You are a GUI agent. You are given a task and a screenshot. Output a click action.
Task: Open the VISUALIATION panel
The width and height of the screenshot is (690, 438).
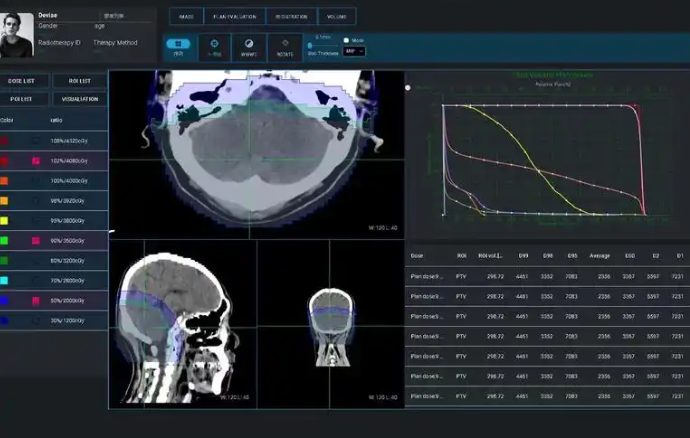80,99
